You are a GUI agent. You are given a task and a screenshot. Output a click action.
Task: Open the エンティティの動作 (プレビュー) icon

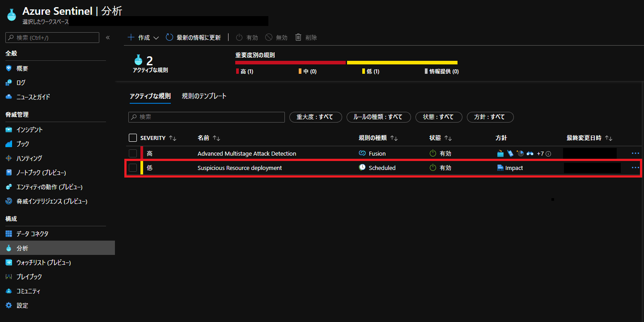click(x=8, y=187)
